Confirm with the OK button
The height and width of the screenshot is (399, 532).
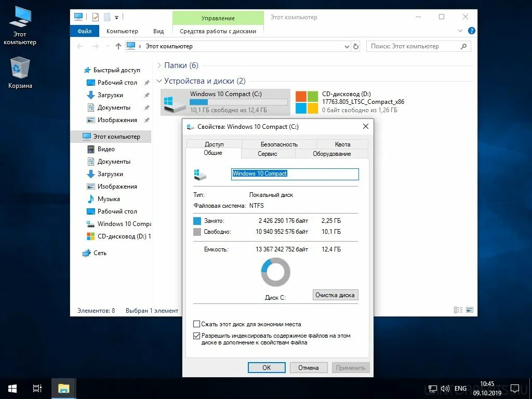pyautogui.click(x=267, y=368)
